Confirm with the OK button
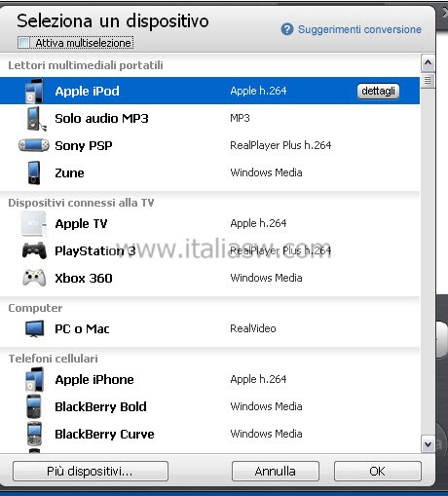Image resolution: width=448 pixels, height=496 pixels. coord(378,471)
